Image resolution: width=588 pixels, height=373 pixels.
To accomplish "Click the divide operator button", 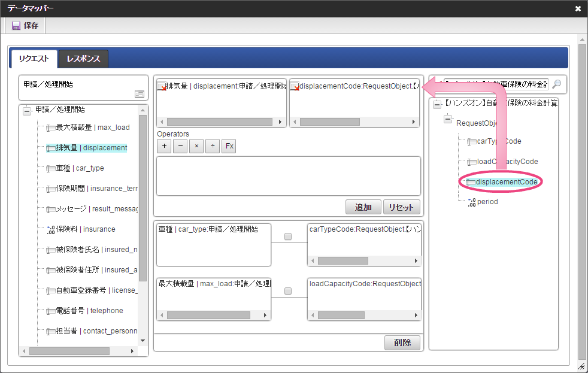I will [x=212, y=147].
